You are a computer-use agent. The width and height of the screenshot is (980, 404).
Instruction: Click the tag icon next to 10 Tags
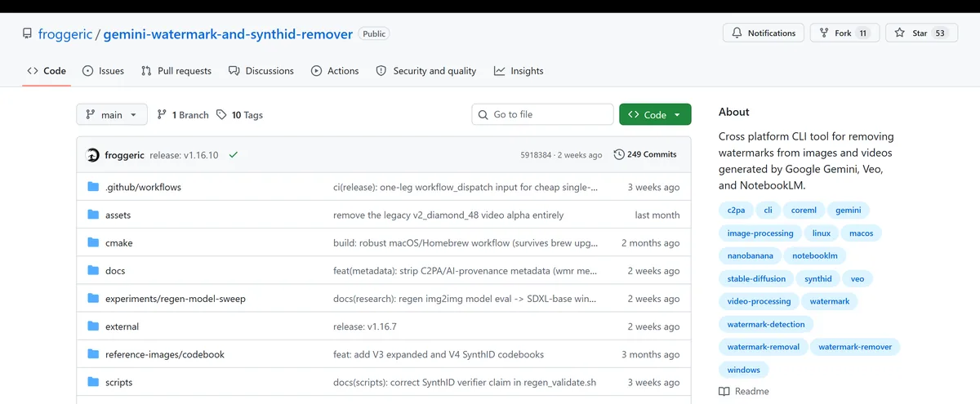[221, 115]
